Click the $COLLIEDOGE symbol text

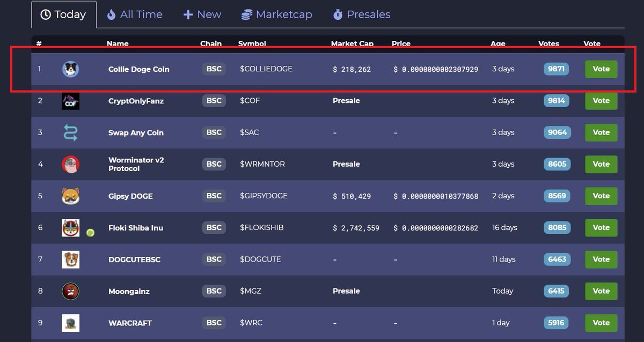pos(266,69)
